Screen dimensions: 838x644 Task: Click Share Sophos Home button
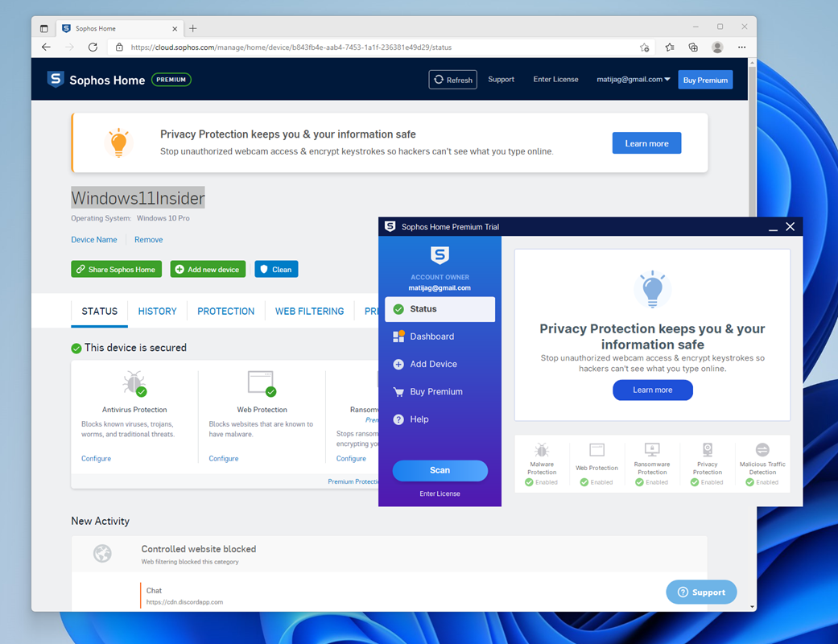coord(117,270)
